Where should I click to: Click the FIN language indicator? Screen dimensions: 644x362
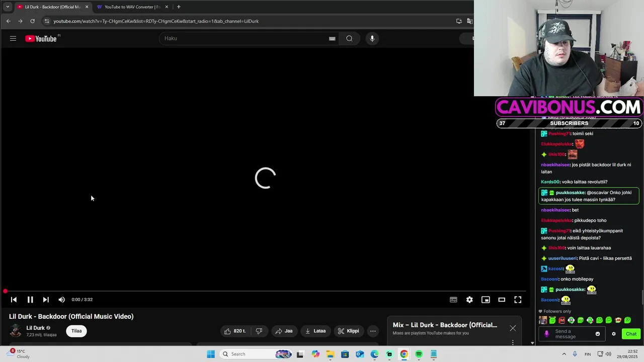click(x=588, y=354)
